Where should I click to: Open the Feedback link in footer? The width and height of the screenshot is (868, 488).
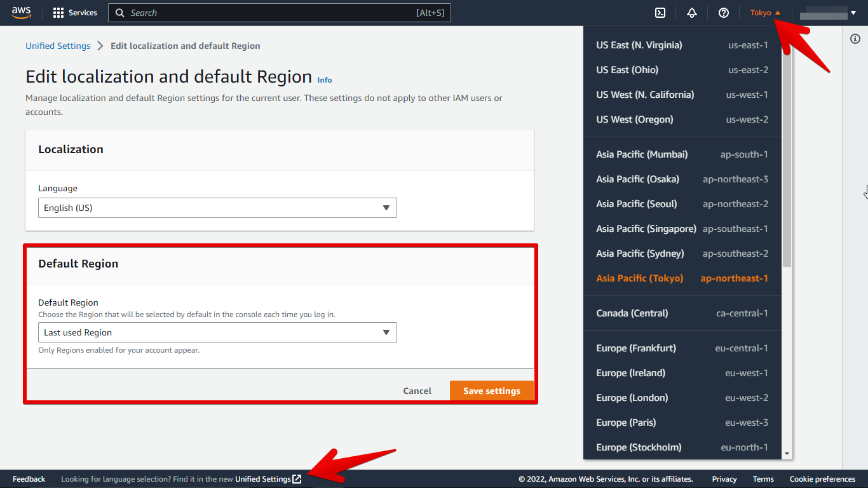(x=29, y=479)
